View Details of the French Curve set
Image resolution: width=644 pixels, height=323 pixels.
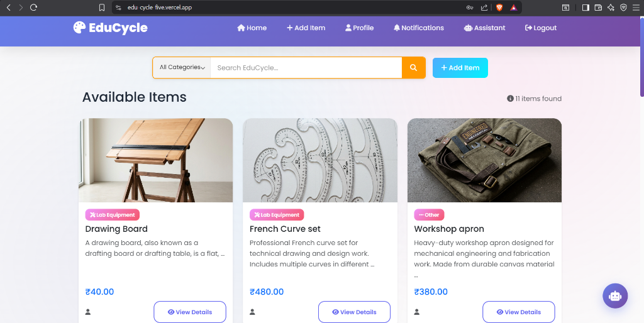point(354,312)
